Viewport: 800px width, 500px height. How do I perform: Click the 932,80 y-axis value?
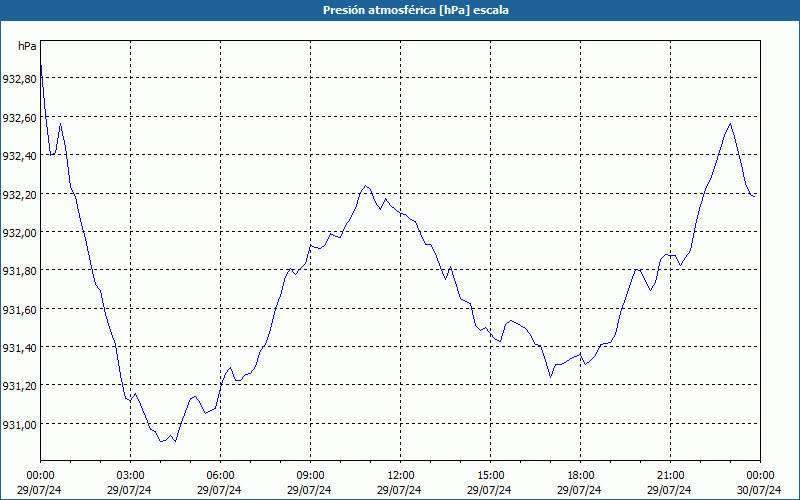point(19,79)
